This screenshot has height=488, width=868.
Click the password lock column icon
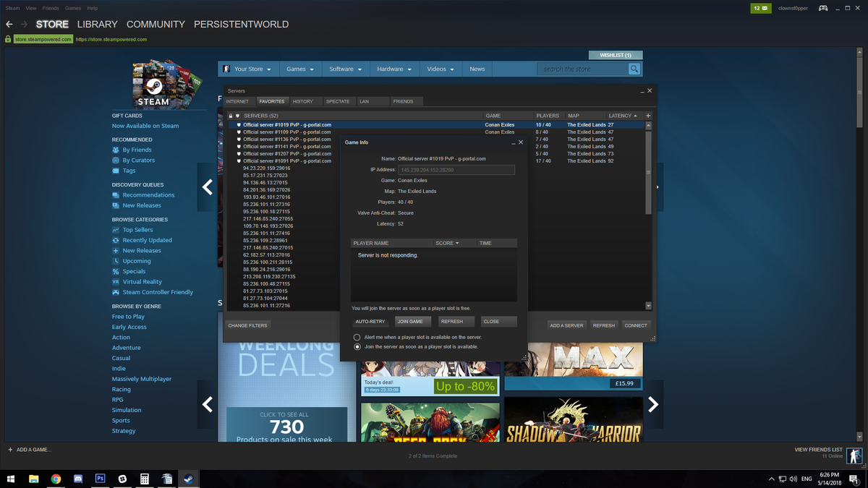tap(231, 116)
